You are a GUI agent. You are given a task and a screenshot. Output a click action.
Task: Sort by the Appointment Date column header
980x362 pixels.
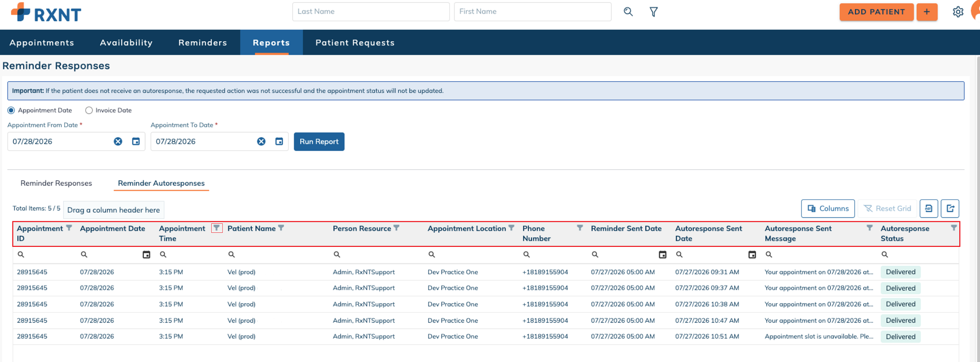coord(113,229)
